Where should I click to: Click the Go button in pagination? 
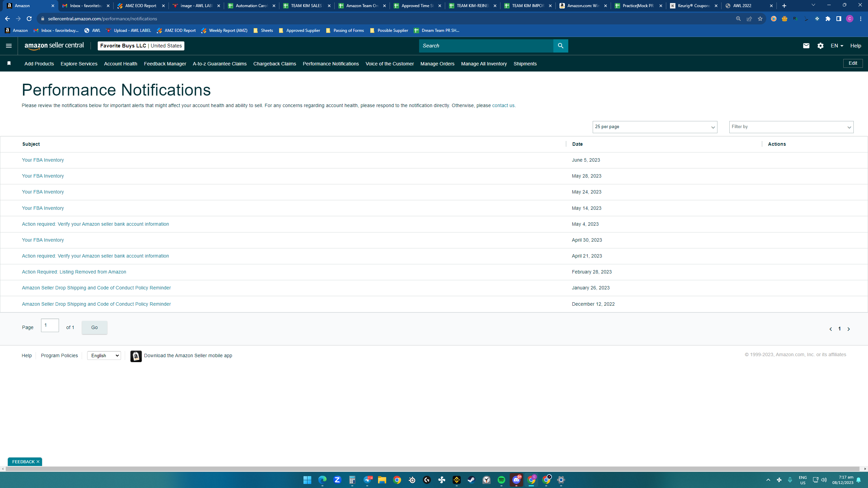point(94,327)
